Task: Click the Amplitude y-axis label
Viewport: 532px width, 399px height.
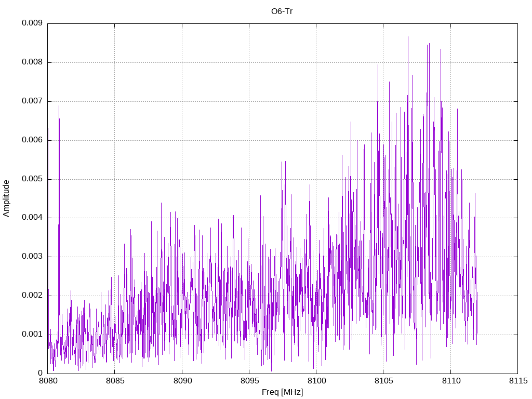Action: [6, 198]
